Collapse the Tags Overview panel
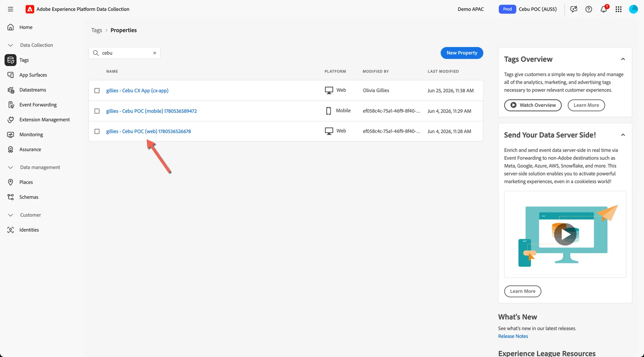This screenshot has width=644, height=357. (x=623, y=59)
